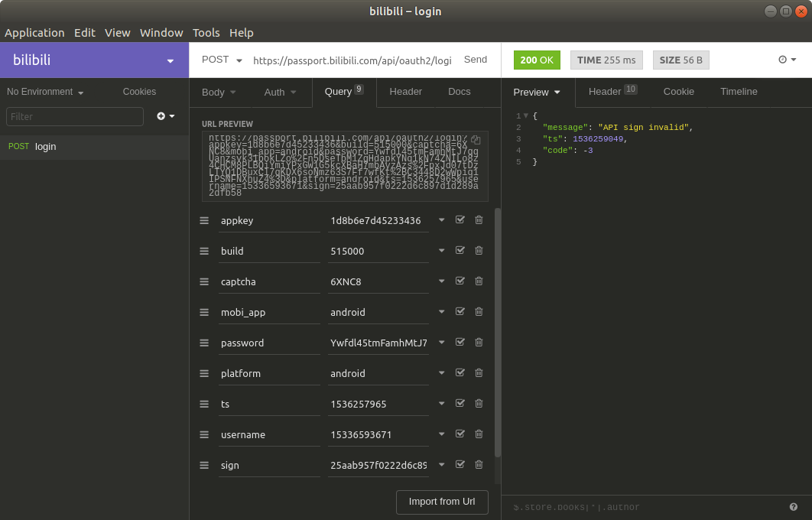
Task: Disable the build parameter checkbox
Action: click(x=460, y=250)
